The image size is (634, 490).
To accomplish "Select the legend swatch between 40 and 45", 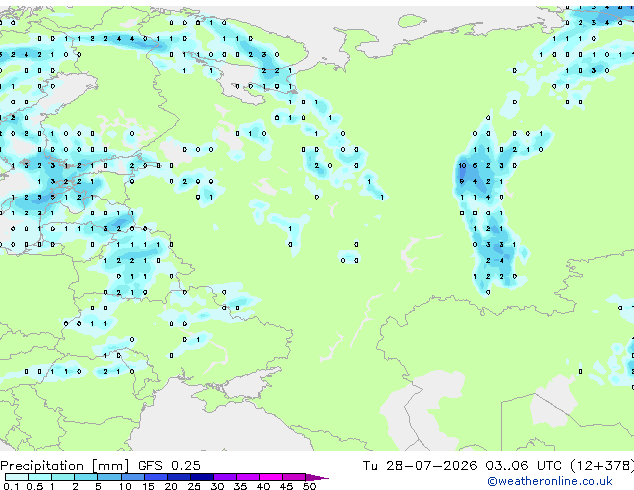I will [x=271, y=477].
